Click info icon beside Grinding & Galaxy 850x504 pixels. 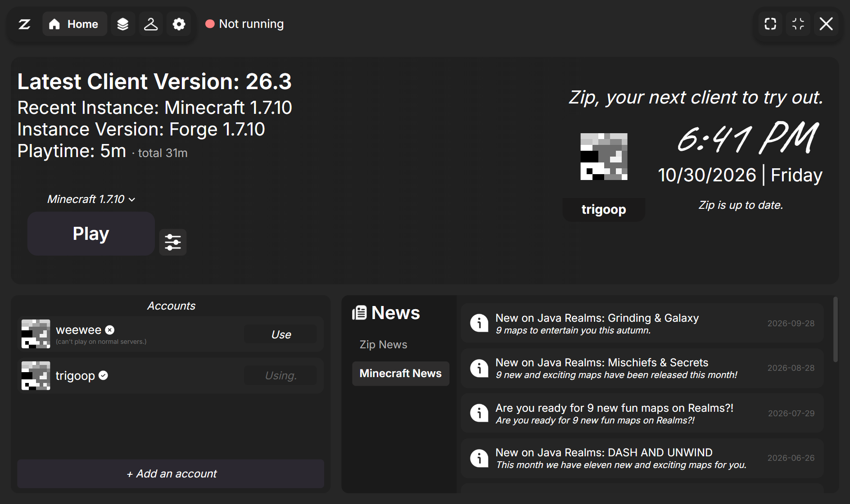click(479, 323)
